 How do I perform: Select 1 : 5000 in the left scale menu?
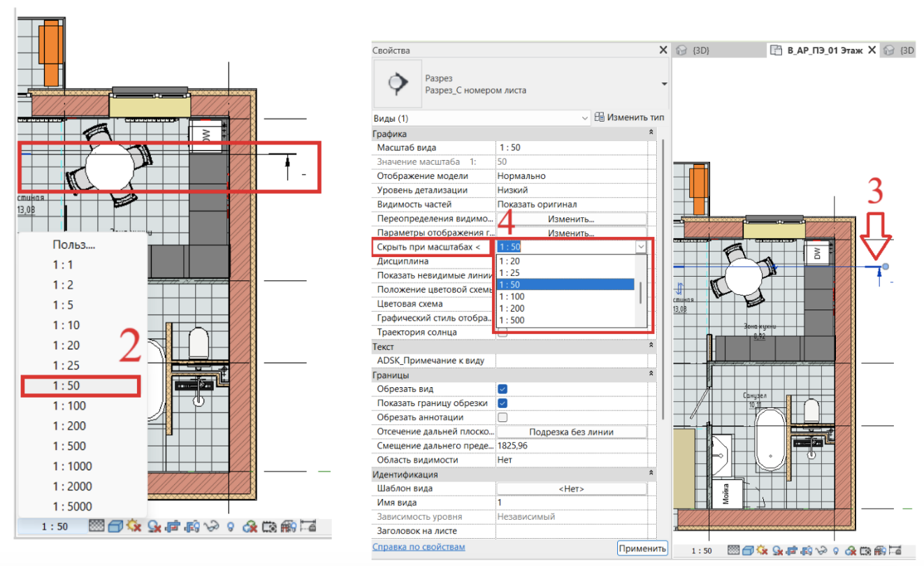tap(72, 507)
